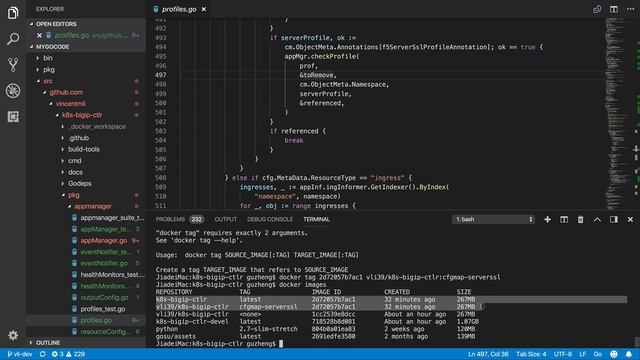
Task: Open outputConfig.go in the file tree
Action: click(x=104, y=298)
